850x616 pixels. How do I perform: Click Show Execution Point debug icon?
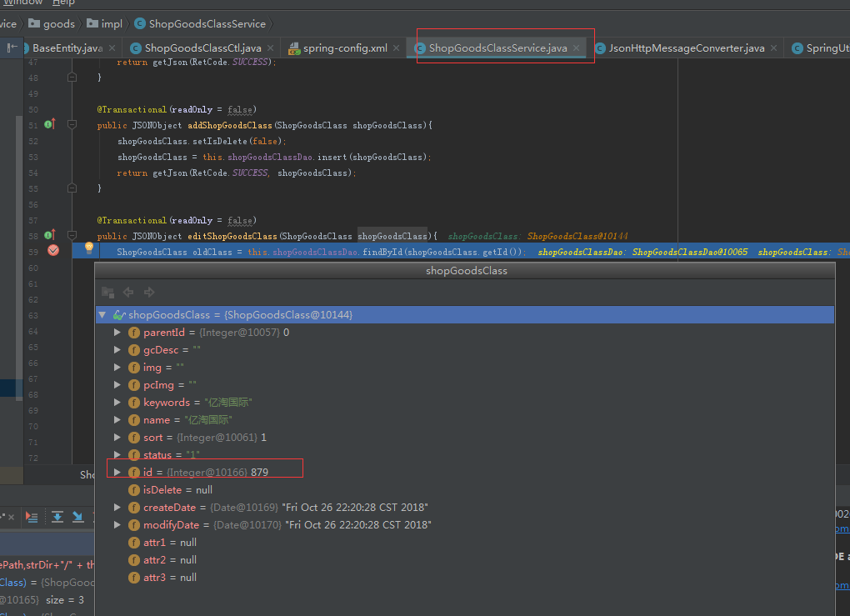[x=32, y=517]
